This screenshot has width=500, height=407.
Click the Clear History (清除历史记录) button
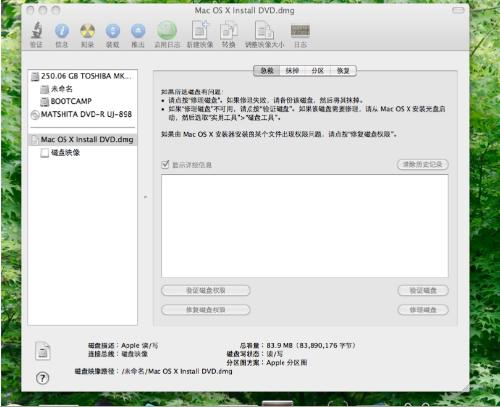pyautogui.click(x=423, y=164)
